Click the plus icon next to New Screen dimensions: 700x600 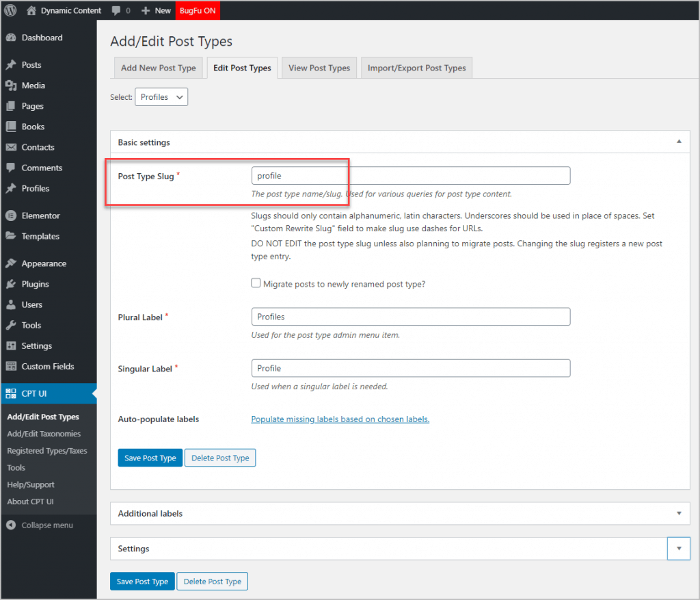click(146, 10)
